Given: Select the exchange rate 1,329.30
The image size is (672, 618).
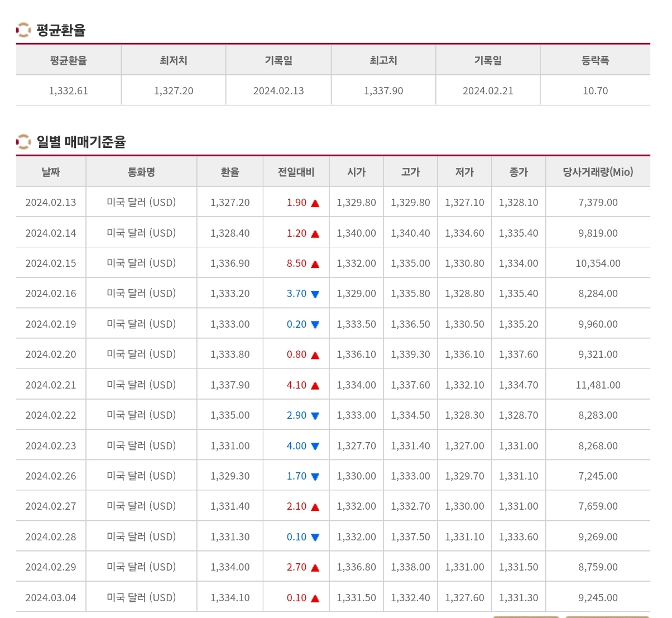Looking at the screenshot, I should 230,476.
